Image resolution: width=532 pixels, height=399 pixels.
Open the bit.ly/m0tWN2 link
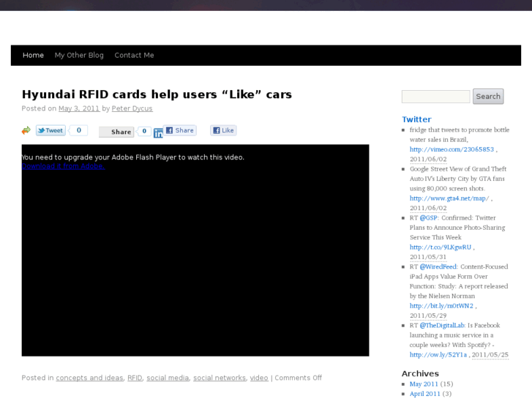click(441, 305)
